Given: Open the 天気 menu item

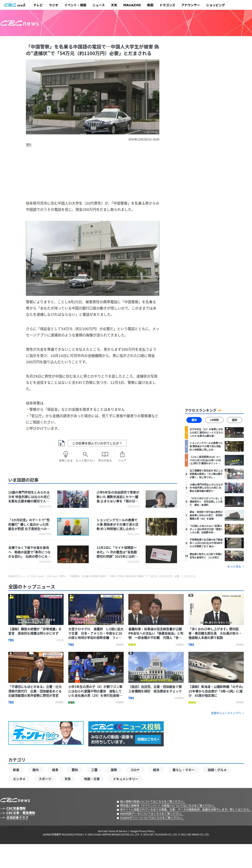Looking at the screenshot, I should (114, 5).
